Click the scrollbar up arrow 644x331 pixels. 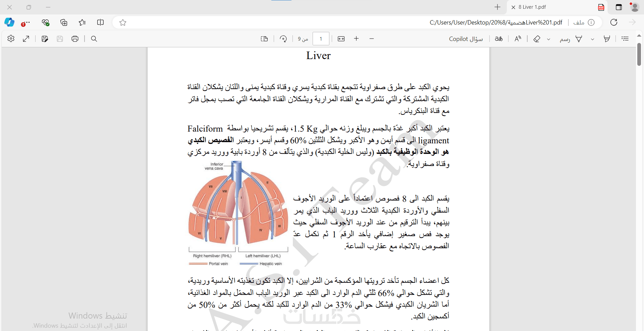[x=639, y=36]
